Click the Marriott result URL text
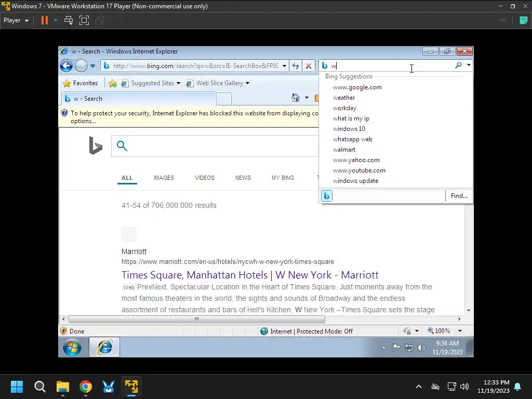Viewport: 532px width, 399px height. click(x=228, y=262)
